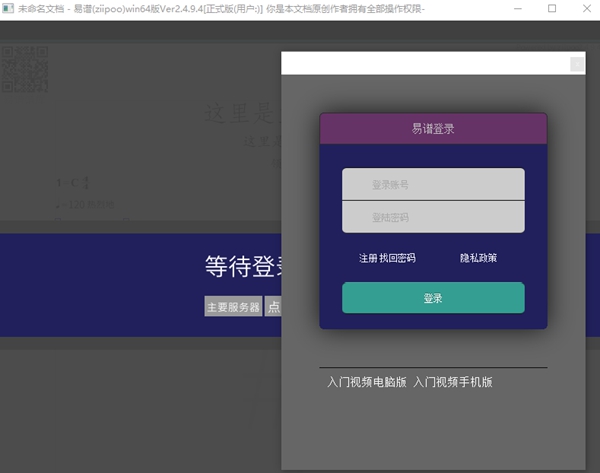The width and height of the screenshot is (600, 473).
Task: Click the 易谱登录 purple dialog header
Action: click(x=433, y=129)
